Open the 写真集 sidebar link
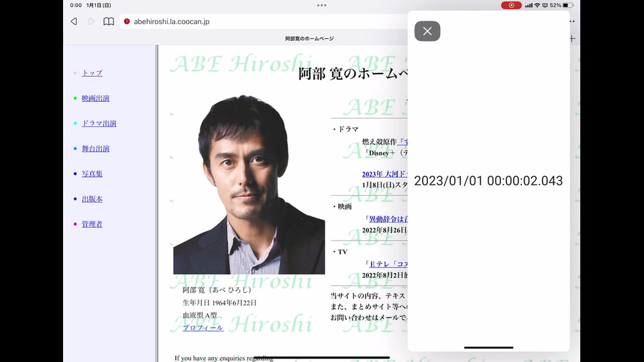 [x=92, y=174]
